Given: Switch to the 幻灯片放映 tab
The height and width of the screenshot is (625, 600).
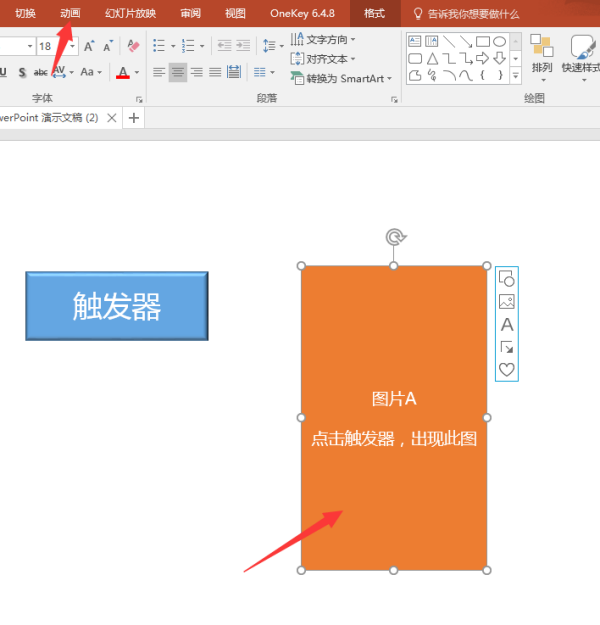Looking at the screenshot, I should pyautogui.click(x=130, y=13).
